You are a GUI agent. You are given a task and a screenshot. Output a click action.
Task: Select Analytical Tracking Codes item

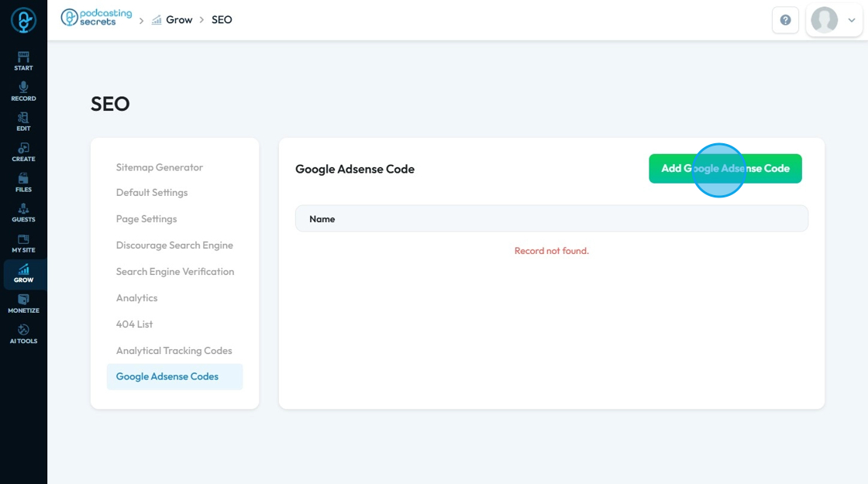[x=174, y=351]
